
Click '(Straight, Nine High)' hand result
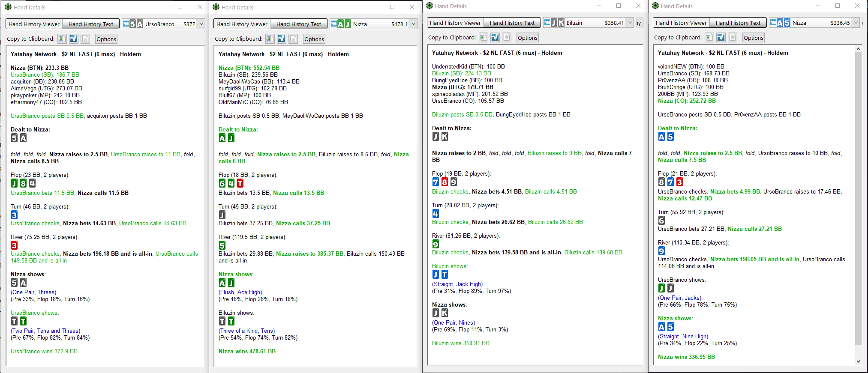[683, 336]
